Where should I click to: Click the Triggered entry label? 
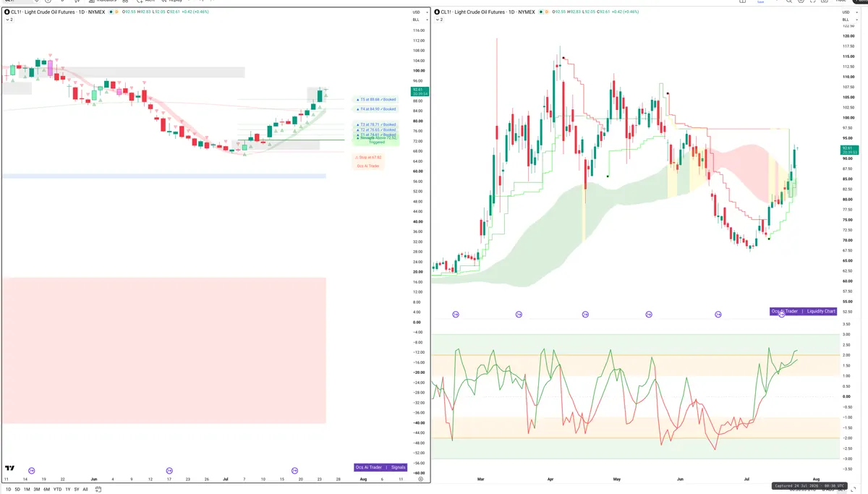(377, 142)
